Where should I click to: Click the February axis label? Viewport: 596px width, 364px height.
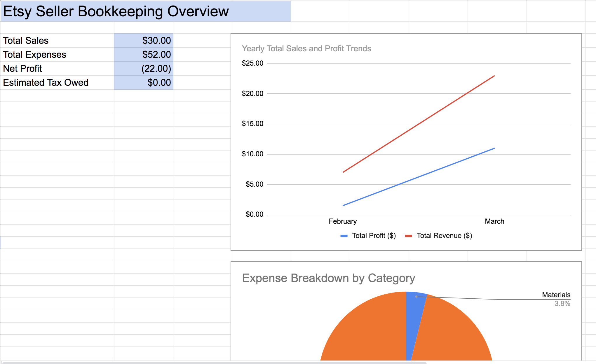click(343, 221)
